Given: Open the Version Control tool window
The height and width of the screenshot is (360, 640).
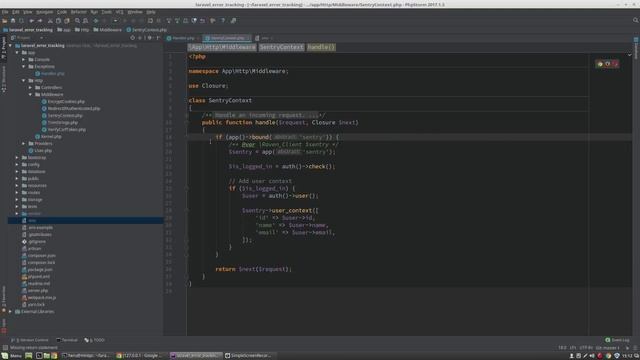Looking at the screenshot, I should (x=30, y=340).
